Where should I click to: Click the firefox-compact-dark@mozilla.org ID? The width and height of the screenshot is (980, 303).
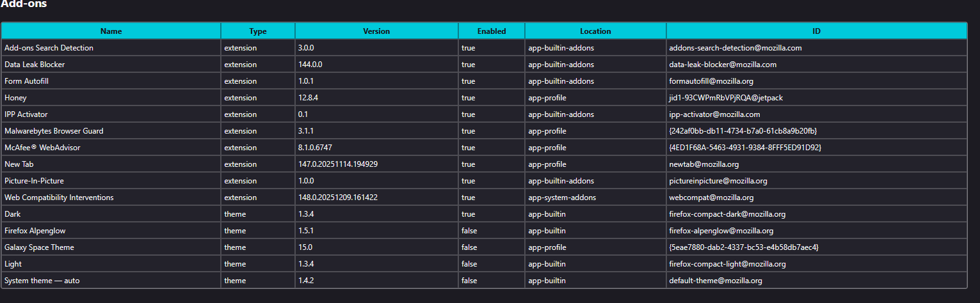pyautogui.click(x=727, y=214)
